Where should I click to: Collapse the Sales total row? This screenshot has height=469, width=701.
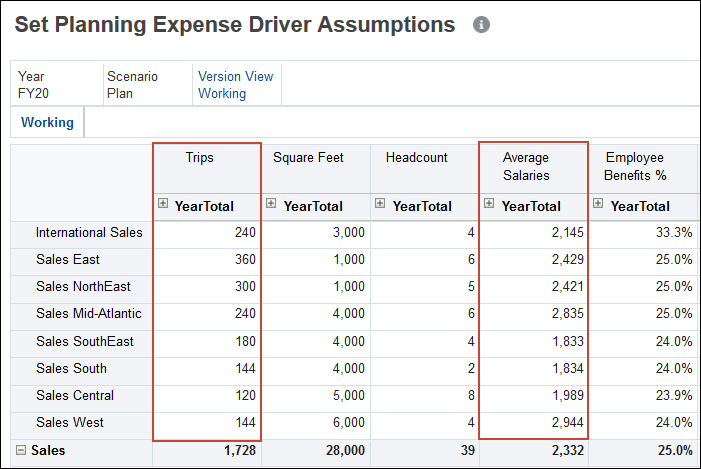tap(20, 451)
